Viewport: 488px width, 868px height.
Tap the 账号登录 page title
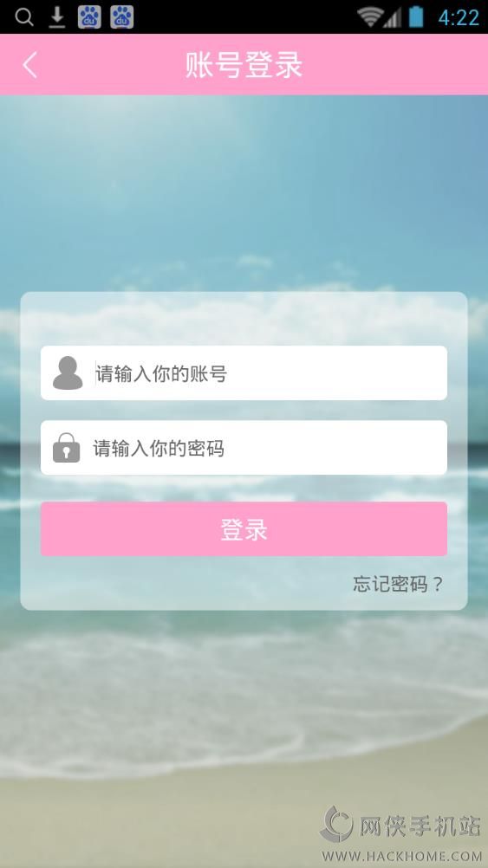click(244, 65)
